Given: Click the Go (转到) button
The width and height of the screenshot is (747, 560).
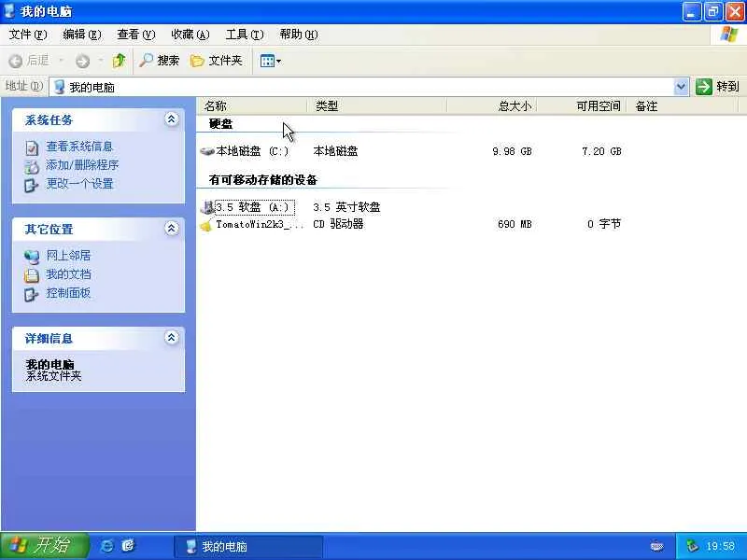Looking at the screenshot, I should point(717,87).
